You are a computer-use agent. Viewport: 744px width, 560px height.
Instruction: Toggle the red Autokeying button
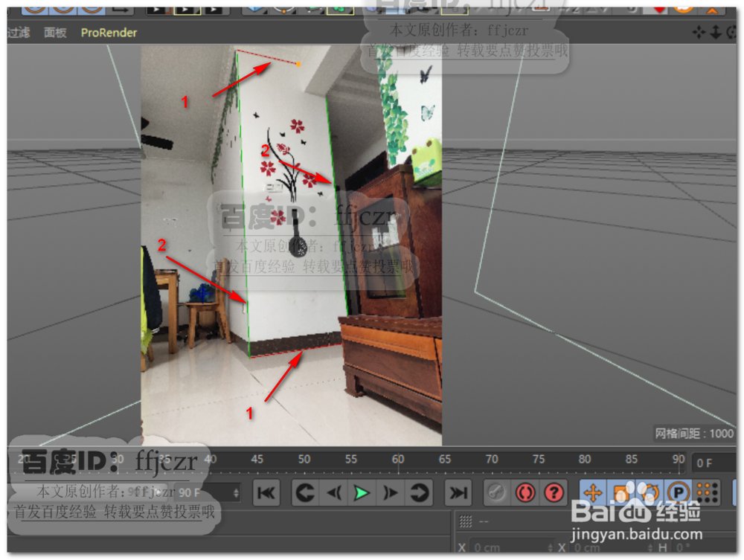(x=525, y=493)
